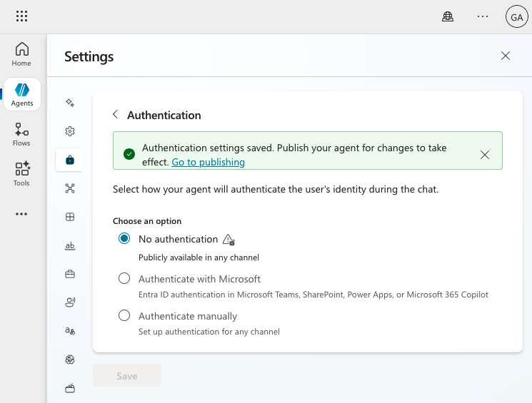Go to Flows in the left rail
Viewport: 532px width, 403px height.
[22, 134]
